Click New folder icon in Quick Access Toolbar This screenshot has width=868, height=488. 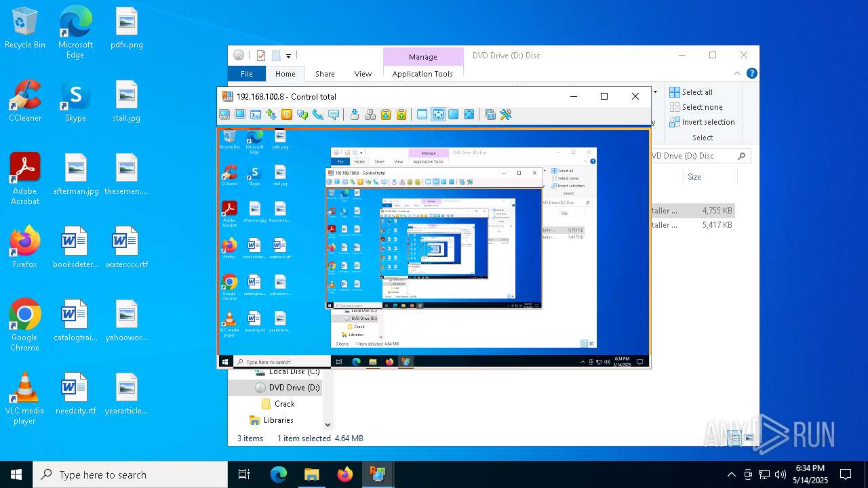coord(276,56)
